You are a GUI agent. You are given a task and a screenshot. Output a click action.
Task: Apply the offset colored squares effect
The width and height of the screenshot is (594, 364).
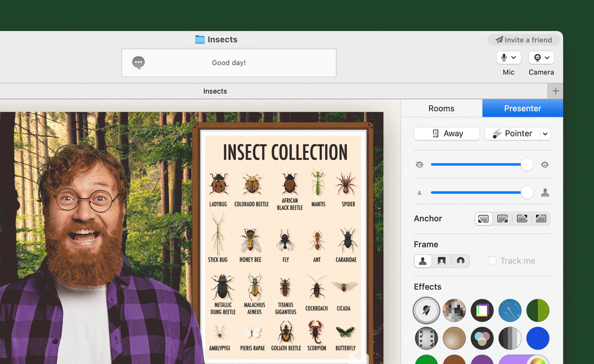click(482, 310)
